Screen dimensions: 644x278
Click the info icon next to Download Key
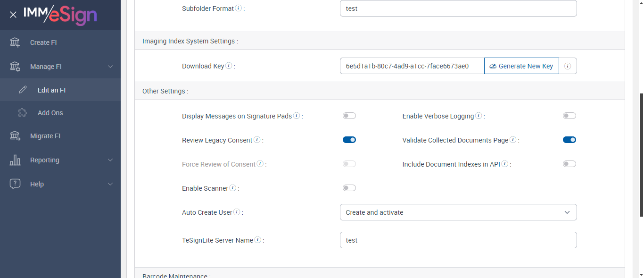tap(229, 66)
